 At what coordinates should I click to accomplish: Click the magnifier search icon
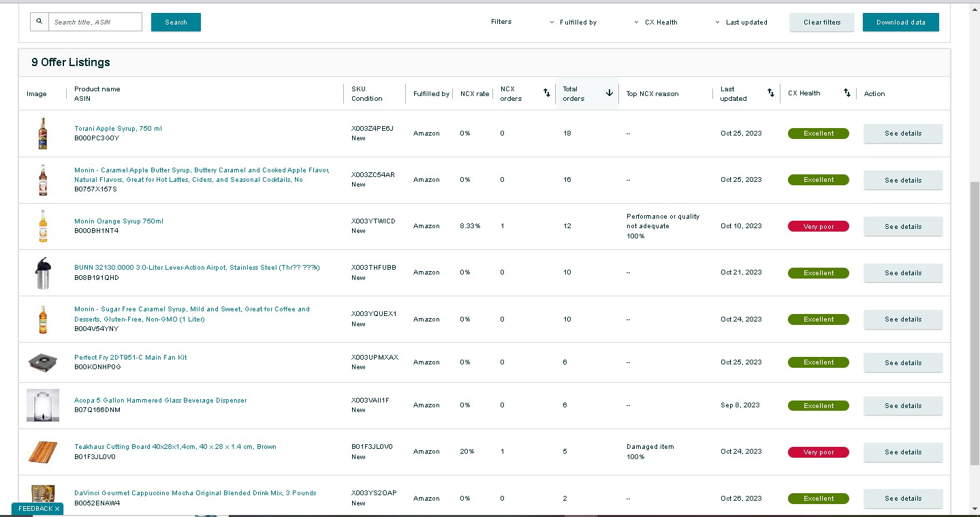[39, 22]
